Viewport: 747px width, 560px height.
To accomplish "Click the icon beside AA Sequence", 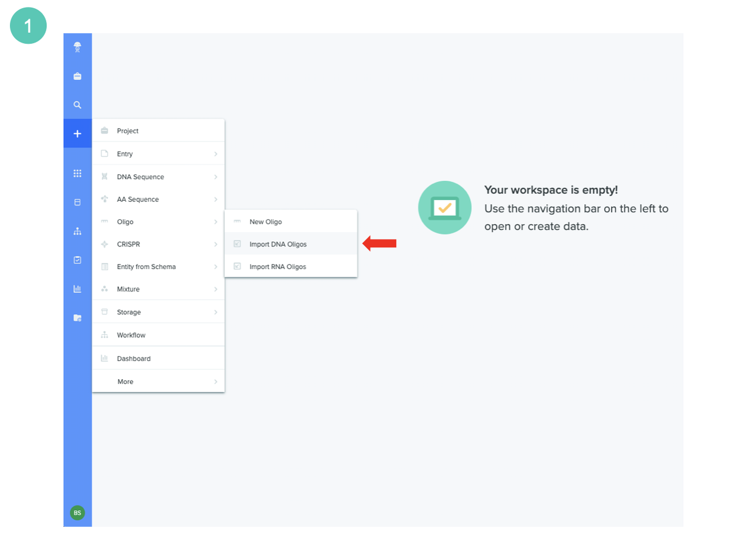I will (105, 199).
